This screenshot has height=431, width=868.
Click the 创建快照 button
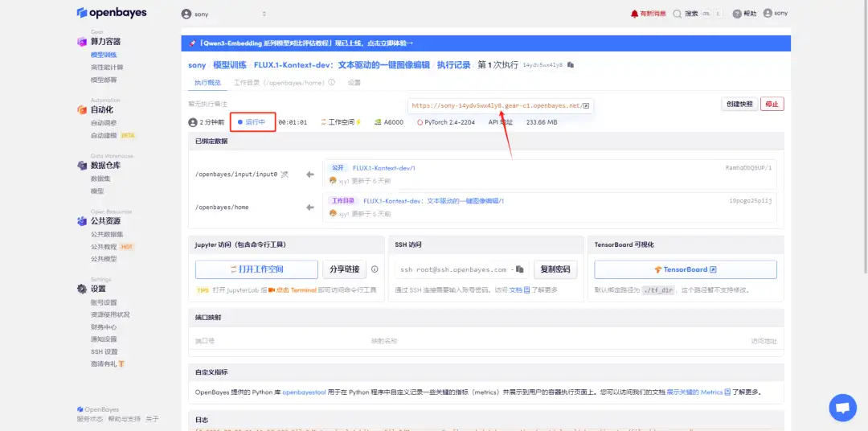pyautogui.click(x=739, y=105)
